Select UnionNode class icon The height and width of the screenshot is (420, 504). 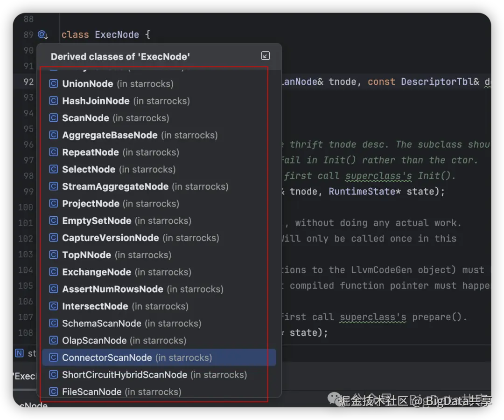(53, 84)
